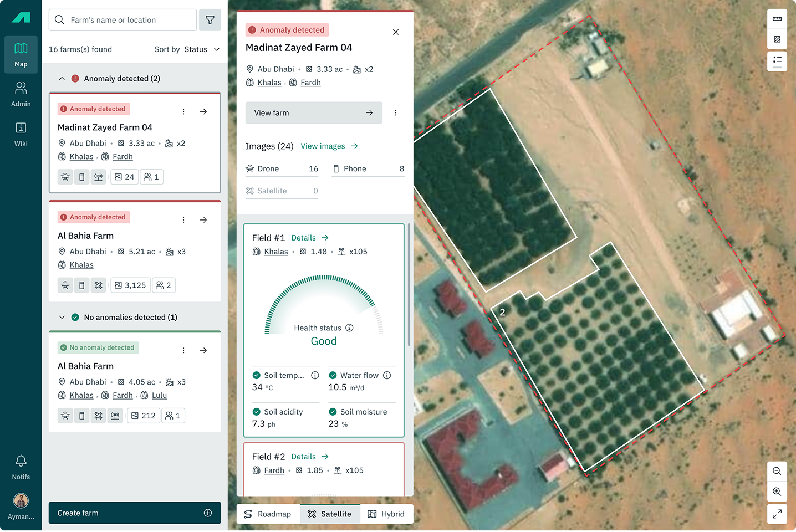The width and height of the screenshot is (796, 532).
Task: Open the View images link
Action: 329,146
